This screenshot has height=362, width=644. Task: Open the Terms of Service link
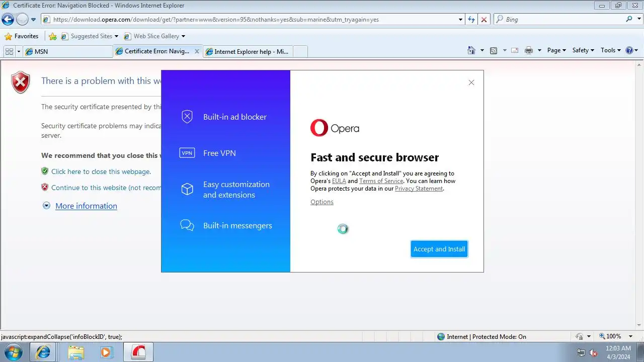(381, 181)
